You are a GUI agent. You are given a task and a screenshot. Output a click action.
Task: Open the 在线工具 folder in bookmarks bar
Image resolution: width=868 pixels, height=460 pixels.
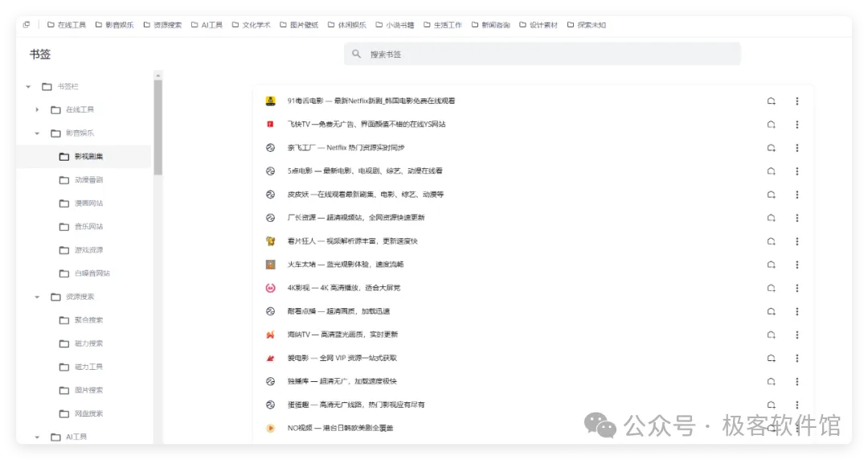coord(67,25)
